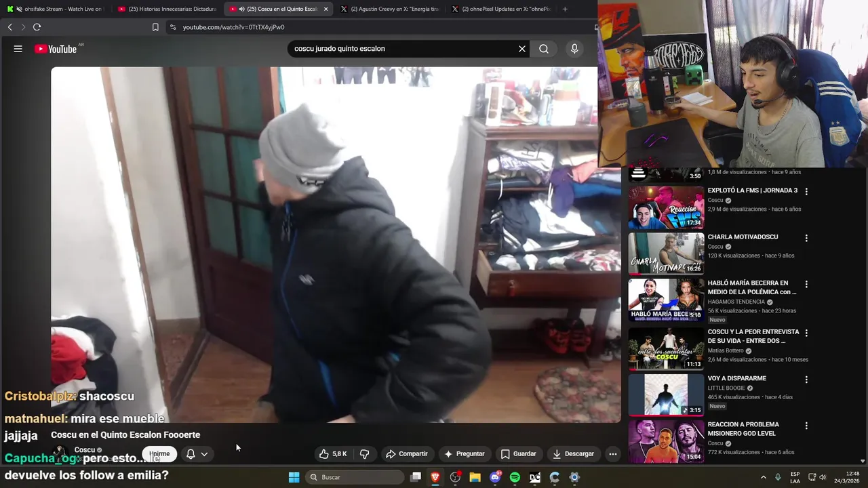Open options for CHARLA MOTIVADOSCU video
The height and width of the screenshot is (488, 868).
(x=806, y=238)
